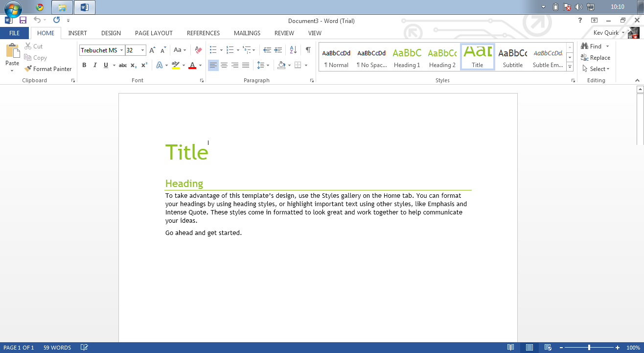
Task: Click the Clear All Formatting icon
Action: (x=198, y=50)
